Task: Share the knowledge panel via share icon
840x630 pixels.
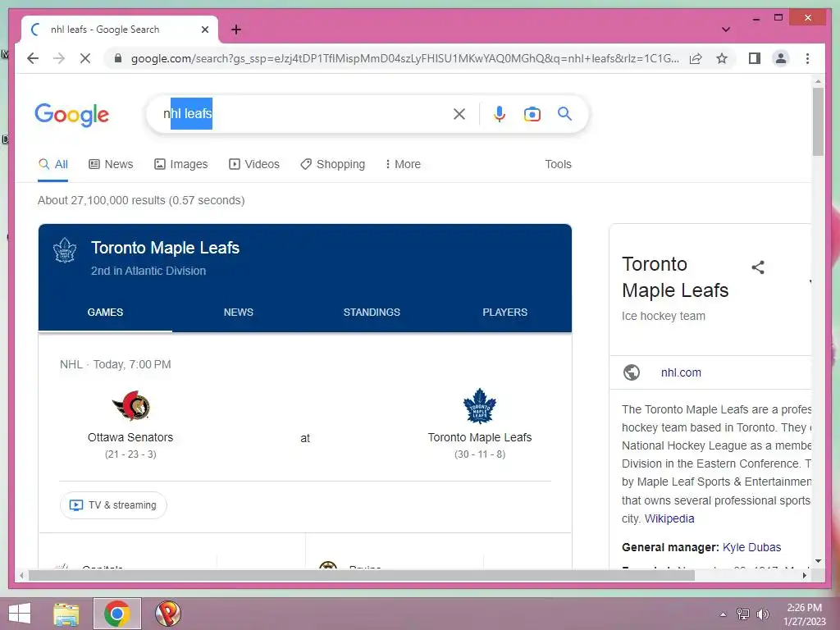Action: [x=757, y=267]
